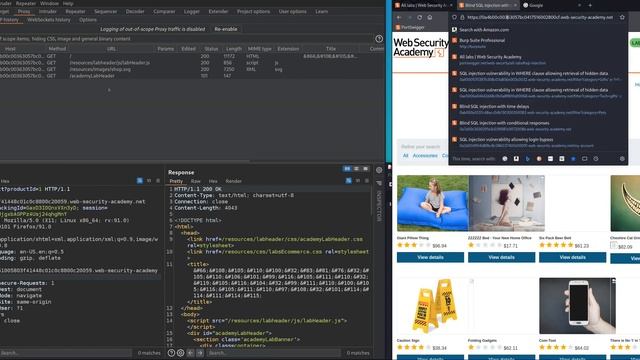Go to Firefox home page icon
The height and width of the screenshot is (360, 640).
pos(430,18)
